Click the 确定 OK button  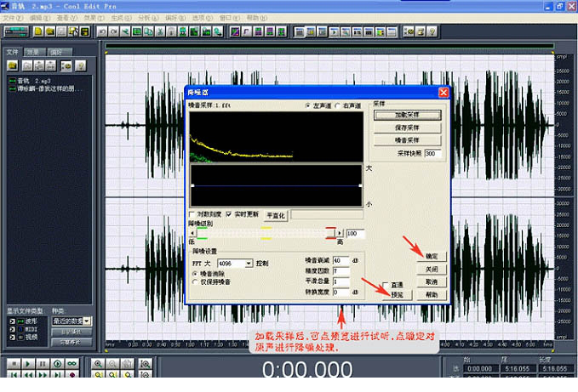point(432,257)
